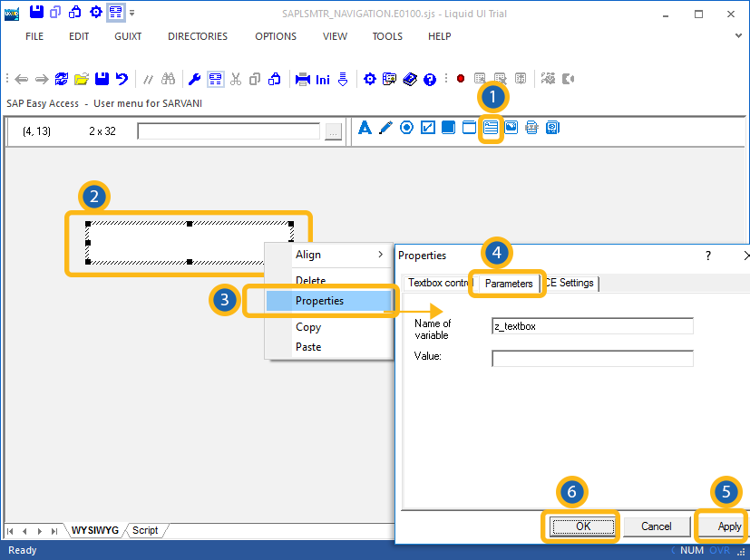Expand the quick access toolbar dropdown arrow
Screen dimensions: 750x560
click(x=132, y=13)
